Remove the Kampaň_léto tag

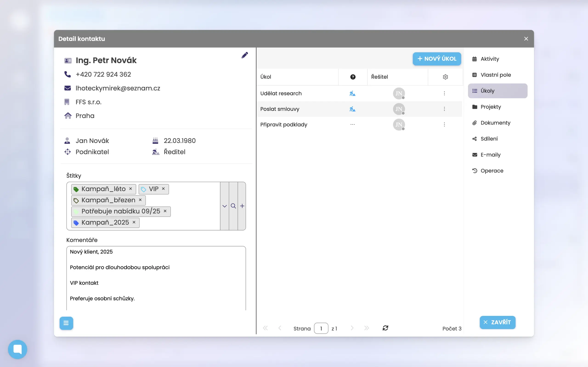point(130,189)
